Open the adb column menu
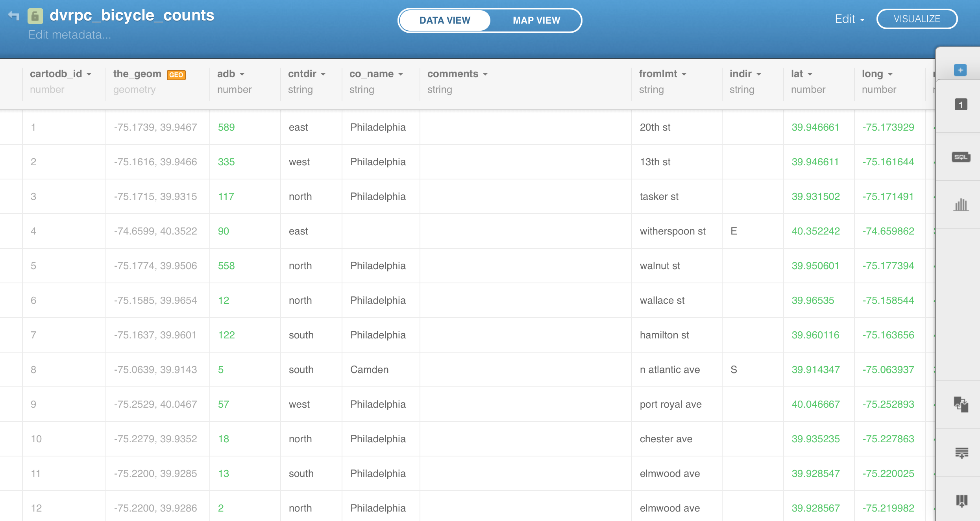The image size is (980, 521). click(x=242, y=74)
